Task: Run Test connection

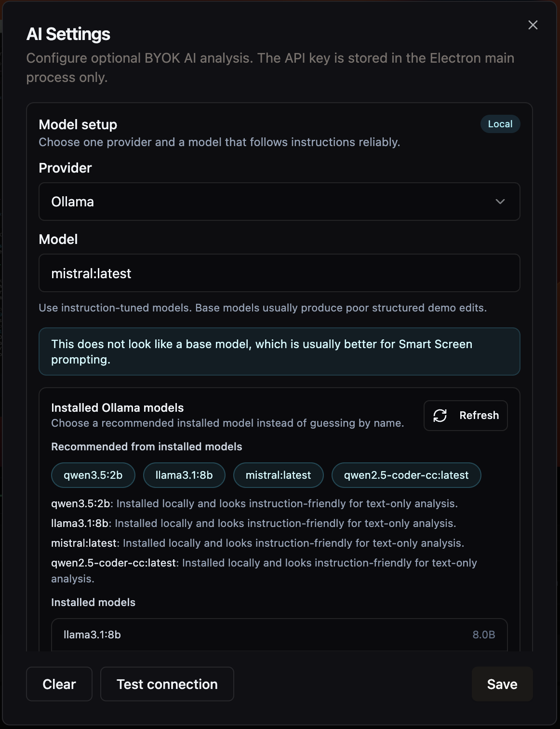Action: coord(167,684)
